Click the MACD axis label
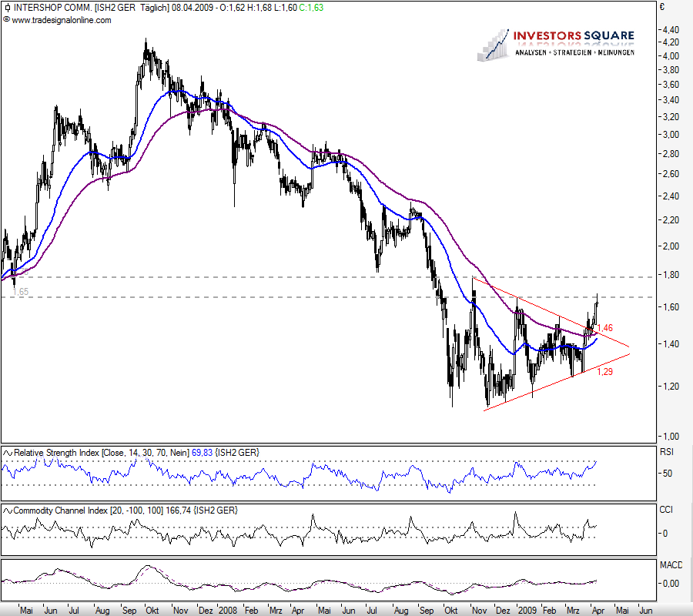The image size is (693, 616). click(x=671, y=565)
